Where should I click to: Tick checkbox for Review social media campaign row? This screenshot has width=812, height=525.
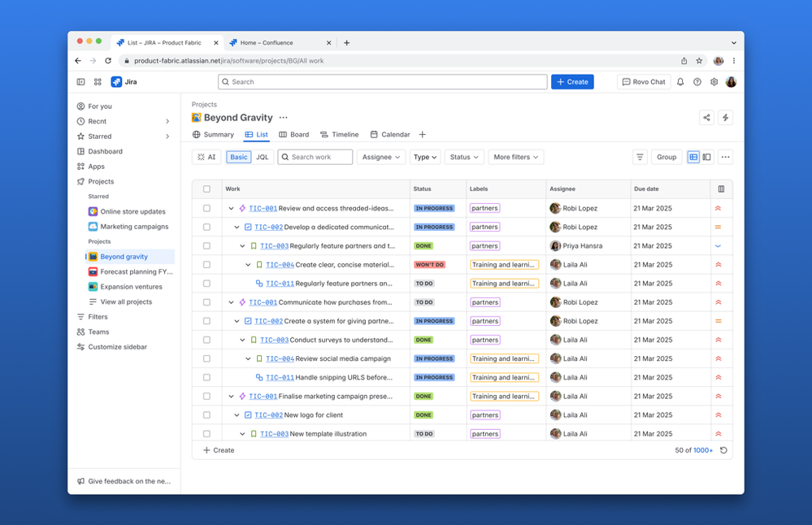(x=206, y=358)
